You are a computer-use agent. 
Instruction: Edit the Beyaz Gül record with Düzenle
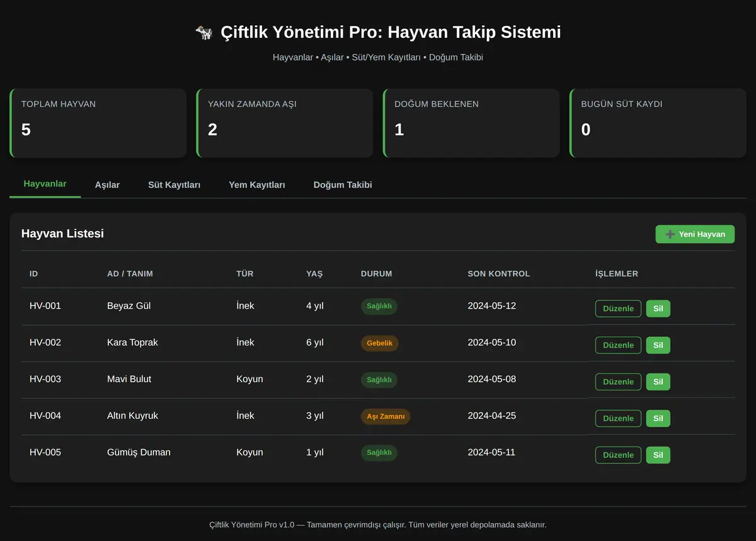pos(618,309)
